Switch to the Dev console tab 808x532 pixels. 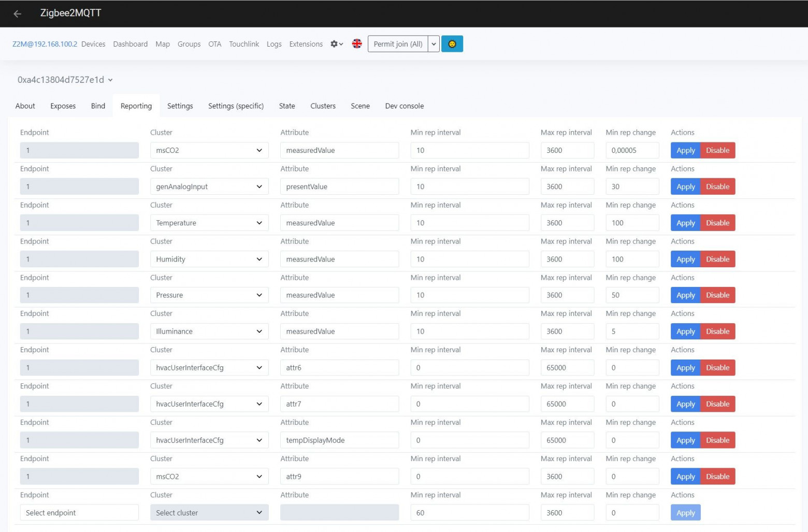coord(405,106)
